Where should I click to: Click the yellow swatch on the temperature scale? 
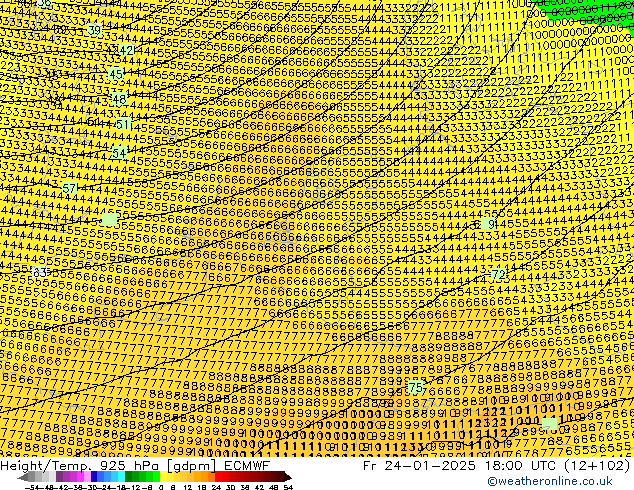pyautogui.click(x=163, y=477)
